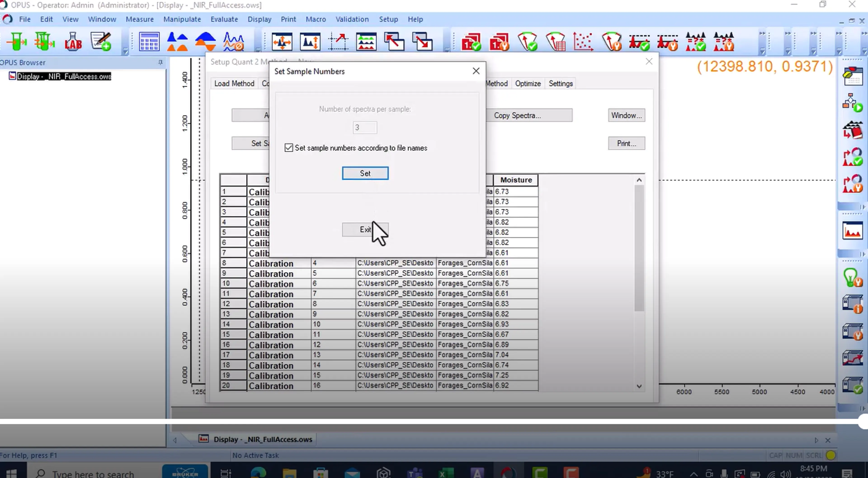
Task: Click Moisture value 7.25 in row 19
Action: pyautogui.click(x=516, y=375)
